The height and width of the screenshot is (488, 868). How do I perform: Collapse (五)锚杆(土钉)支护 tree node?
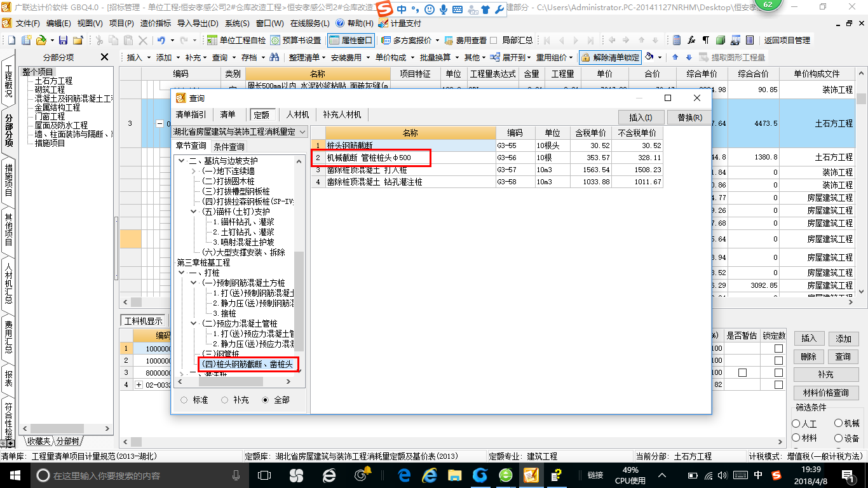tap(194, 212)
